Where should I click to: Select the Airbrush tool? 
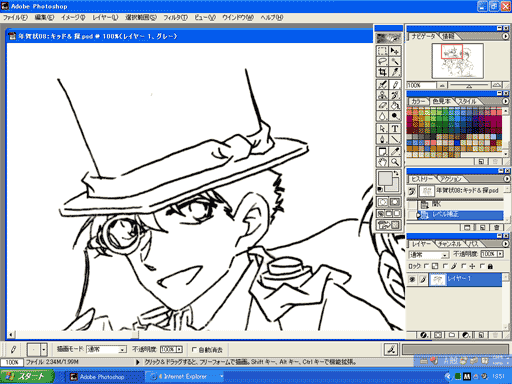[x=382, y=85]
